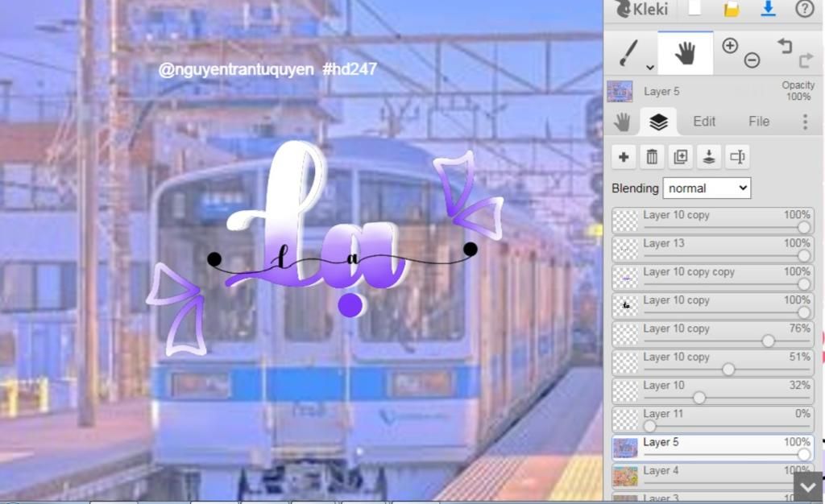Open the three-dot more menu
The height and width of the screenshot is (504, 825).
[x=805, y=122]
